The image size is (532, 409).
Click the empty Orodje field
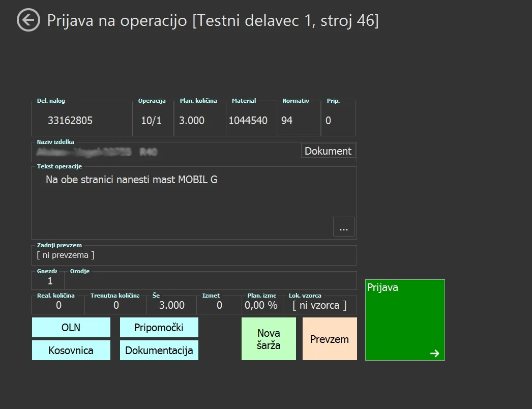click(210, 281)
